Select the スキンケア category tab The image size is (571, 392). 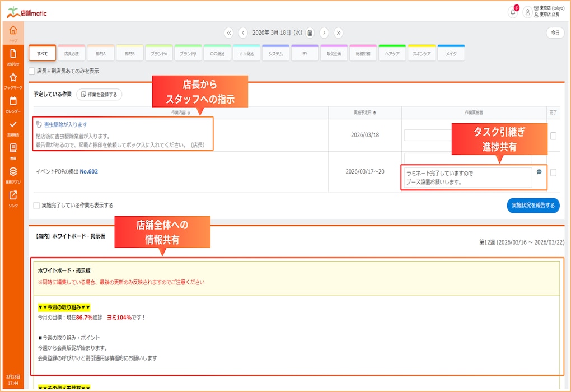(x=422, y=54)
